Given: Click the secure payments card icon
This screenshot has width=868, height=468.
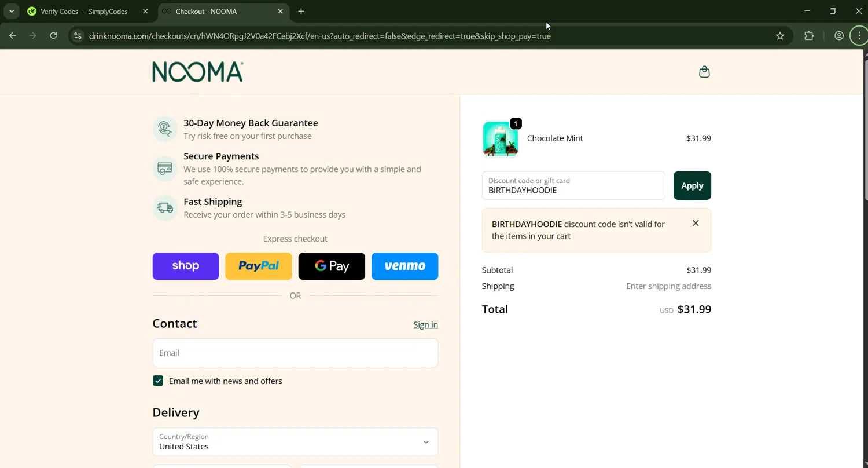Looking at the screenshot, I should click(165, 169).
